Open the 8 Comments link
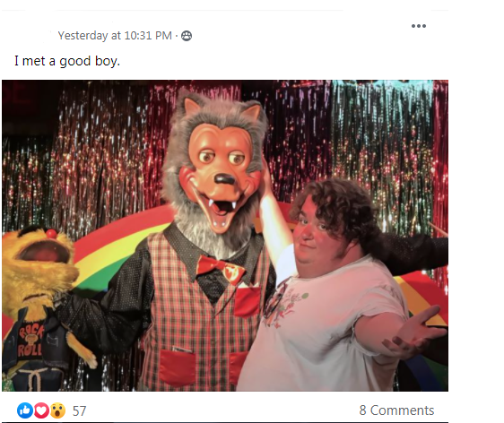This screenshot has height=423, width=504. pyautogui.click(x=396, y=410)
